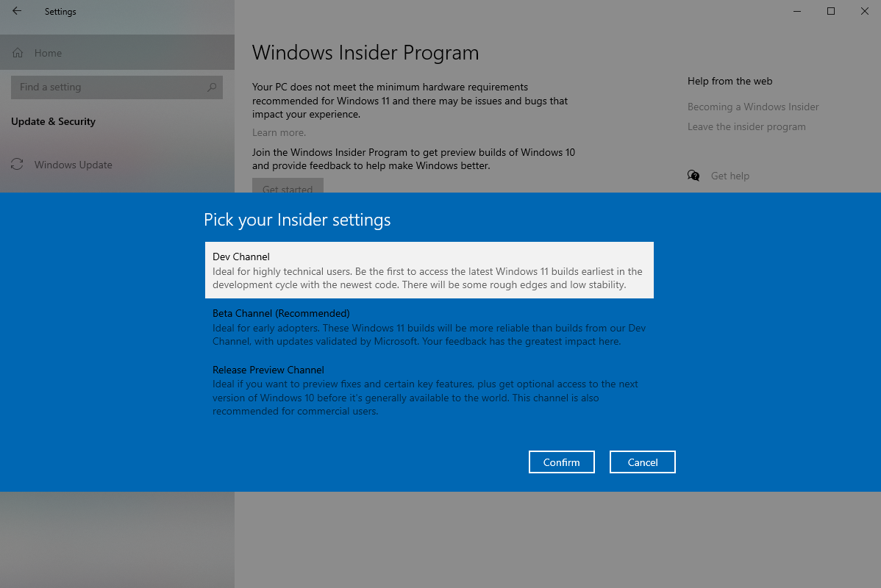The width and height of the screenshot is (881, 588).
Task: Click the Help from the web heading
Action: (730, 81)
